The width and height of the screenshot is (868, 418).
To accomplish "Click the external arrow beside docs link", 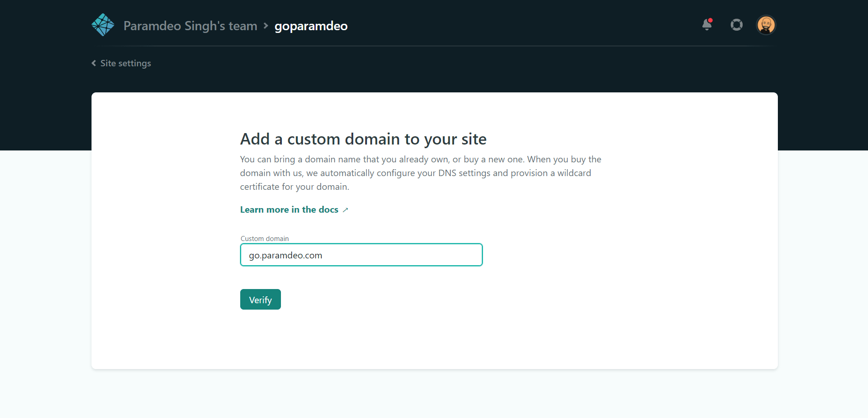I will pos(345,210).
